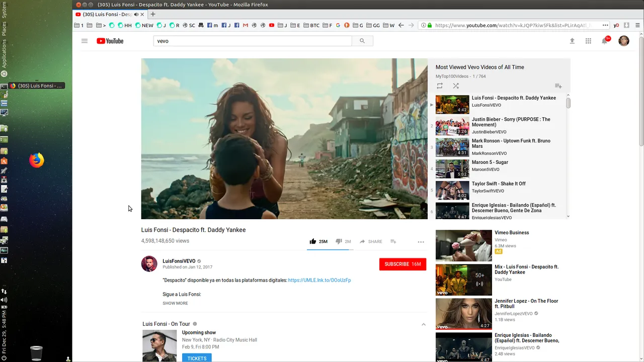Click the YouTube logo to go home
The height and width of the screenshot is (362, 644).
pos(110,41)
